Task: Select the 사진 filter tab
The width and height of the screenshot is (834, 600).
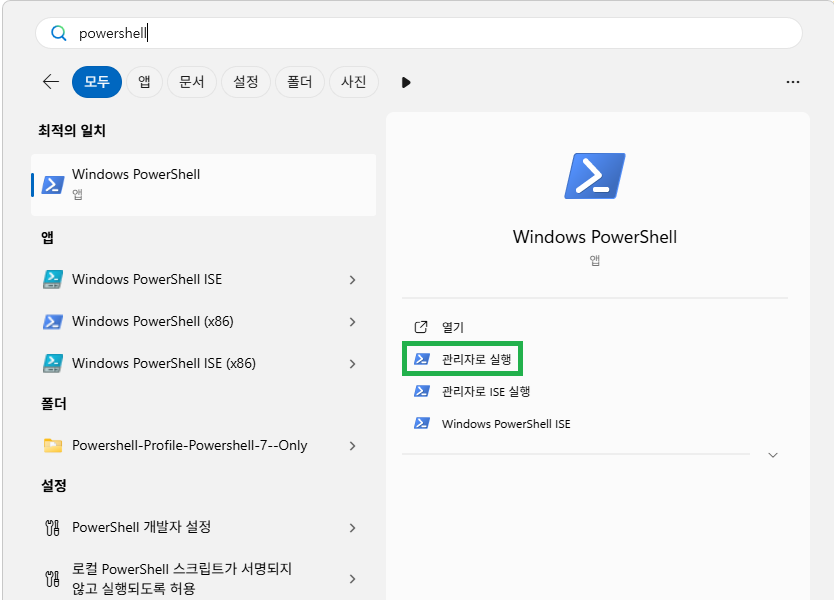Action: pyautogui.click(x=354, y=82)
